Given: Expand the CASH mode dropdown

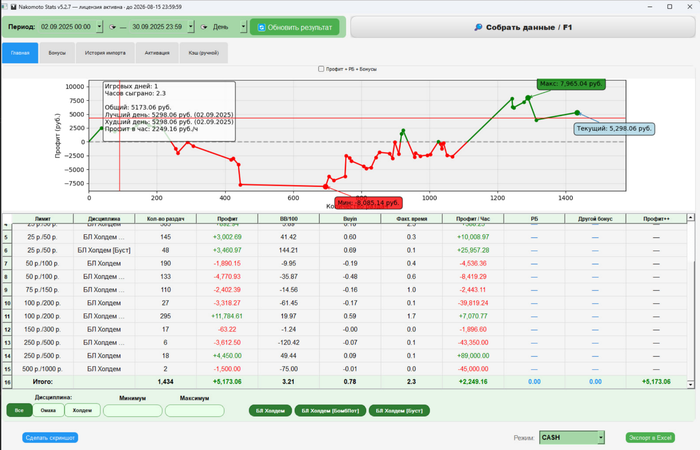Looking at the screenshot, I should pyautogui.click(x=601, y=438).
